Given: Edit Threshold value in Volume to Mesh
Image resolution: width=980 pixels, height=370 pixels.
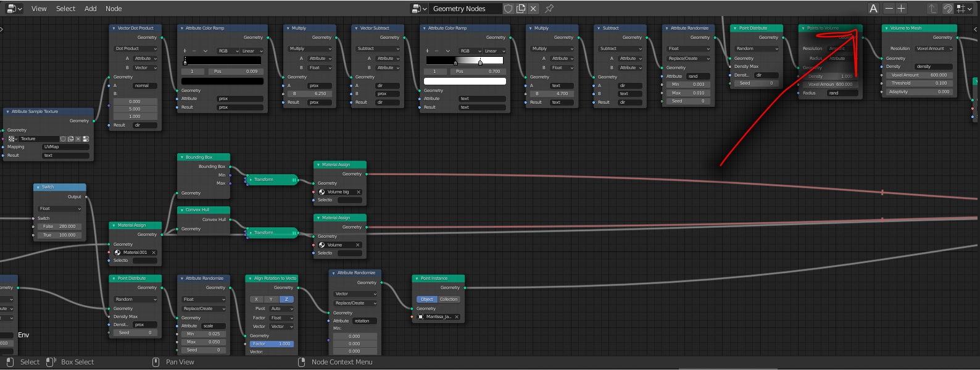Looking at the screenshot, I should (x=918, y=83).
